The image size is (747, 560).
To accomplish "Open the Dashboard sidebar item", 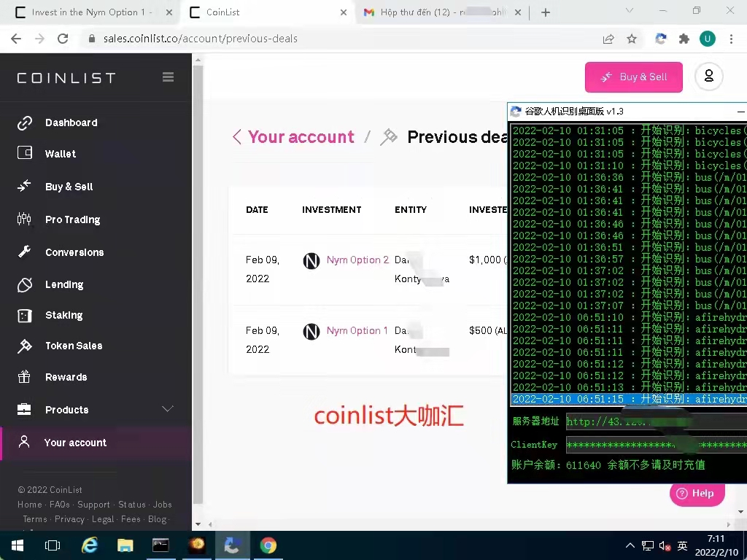I will tap(71, 122).
